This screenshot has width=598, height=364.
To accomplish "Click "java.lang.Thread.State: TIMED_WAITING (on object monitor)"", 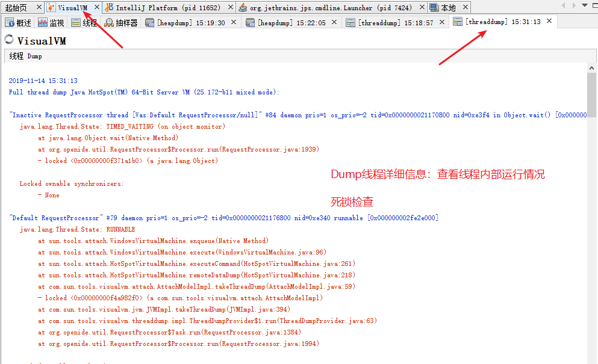I will click(122, 126).
